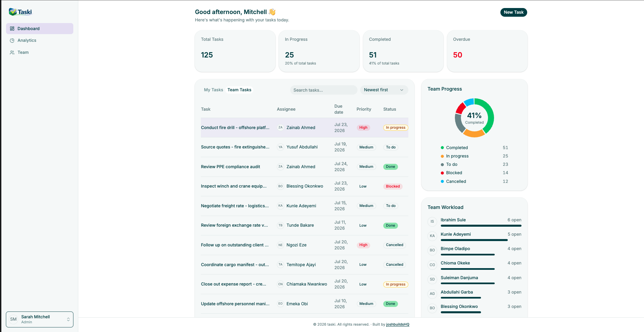
Task: Click the Total Tasks 125 card
Action: click(x=235, y=51)
